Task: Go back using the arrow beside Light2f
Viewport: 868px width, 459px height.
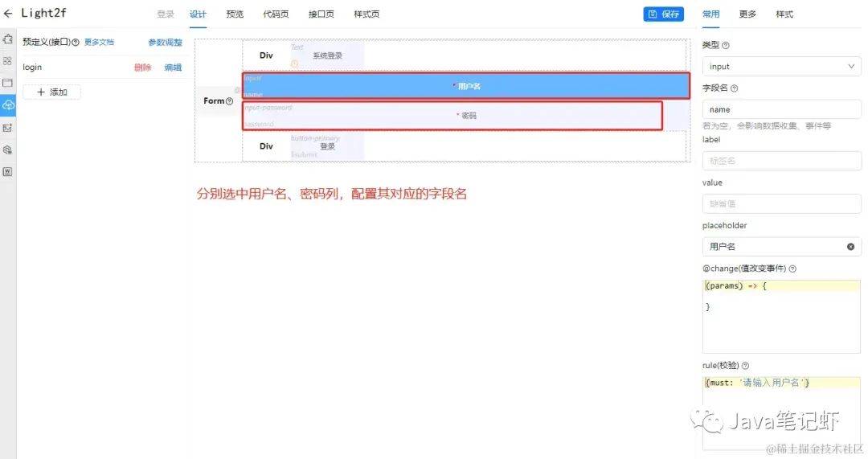Action: point(8,14)
